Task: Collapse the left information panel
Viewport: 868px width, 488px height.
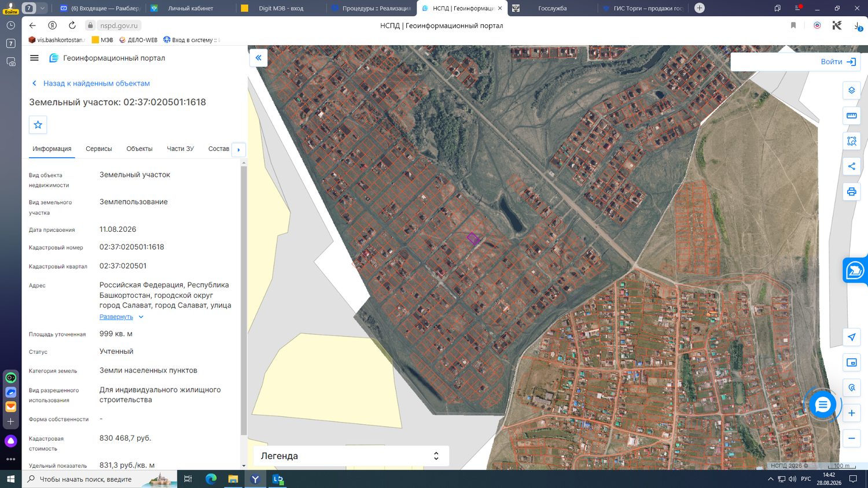Action: 259,58
